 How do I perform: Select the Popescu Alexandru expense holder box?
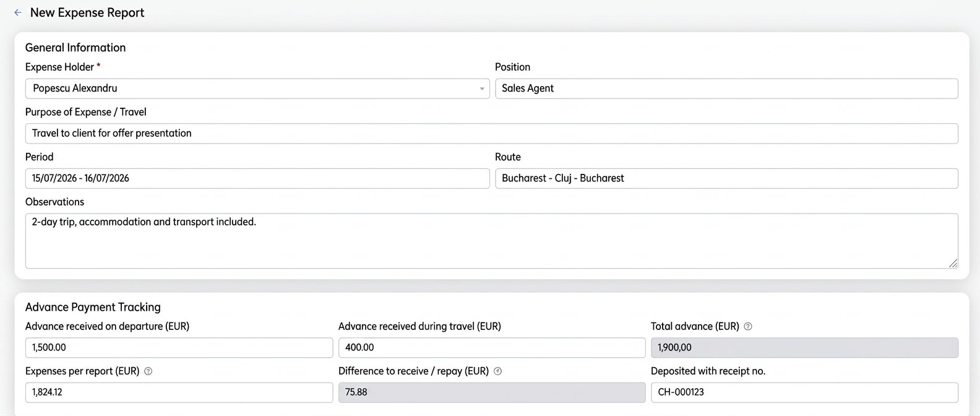click(257, 89)
